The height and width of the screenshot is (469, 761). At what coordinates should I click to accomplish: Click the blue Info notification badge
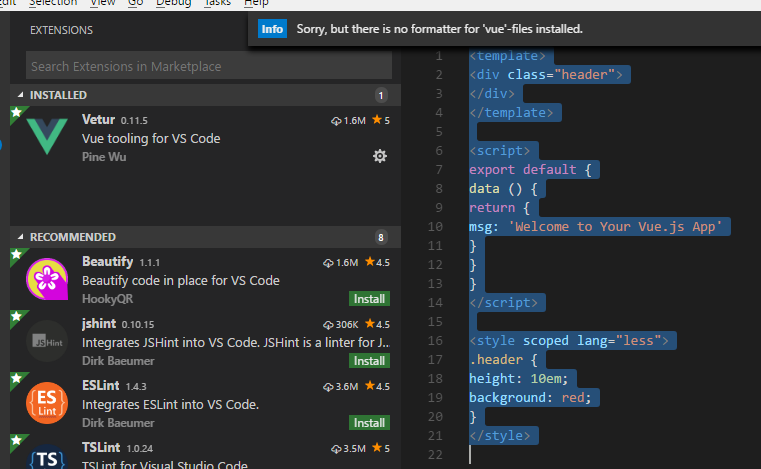coord(272,29)
